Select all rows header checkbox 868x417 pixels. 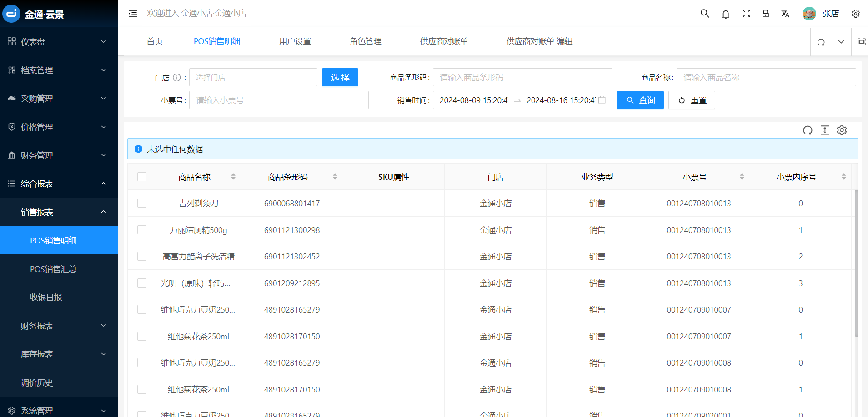tap(142, 177)
